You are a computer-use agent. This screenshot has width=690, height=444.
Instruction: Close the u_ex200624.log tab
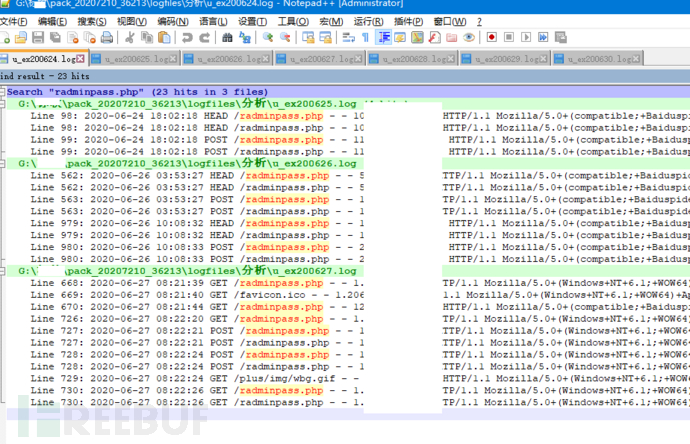click(80, 59)
